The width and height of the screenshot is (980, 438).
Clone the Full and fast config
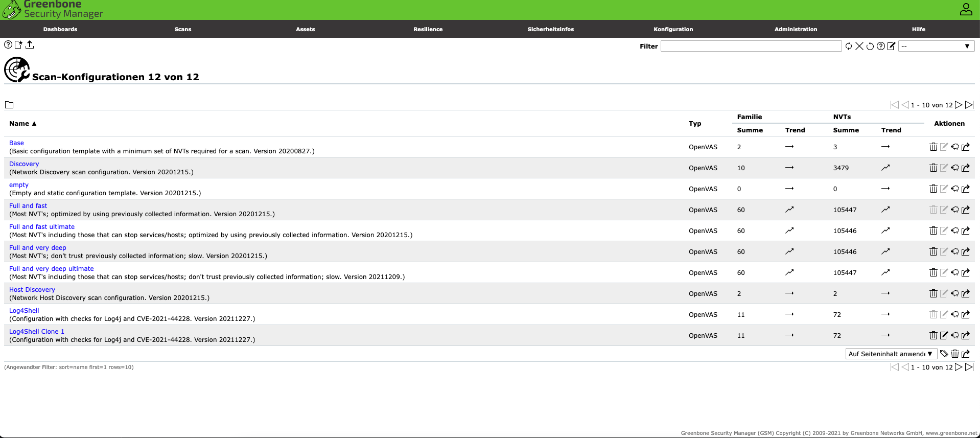coord(955,210)
